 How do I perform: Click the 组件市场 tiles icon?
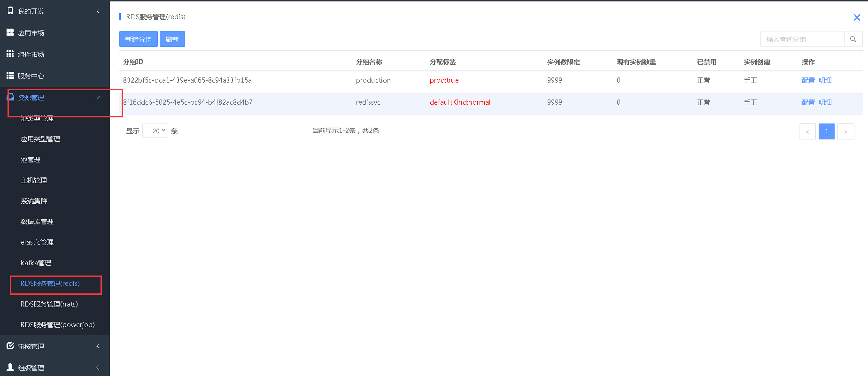(10, 54)
